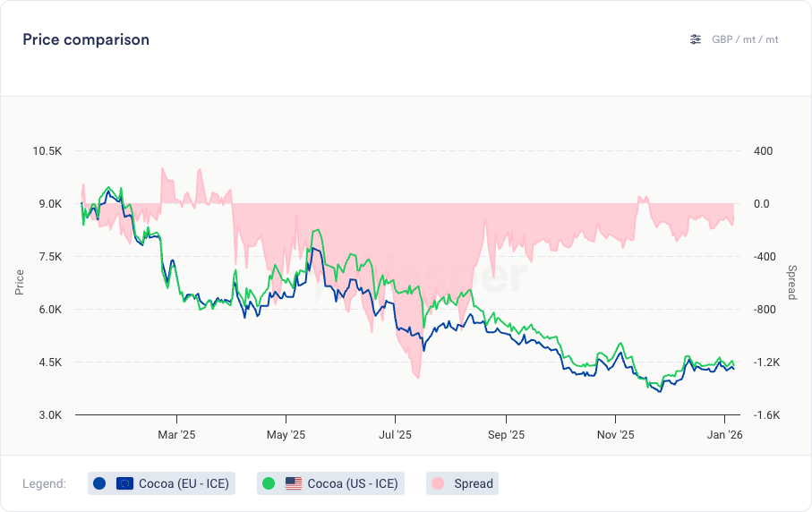Click the Price comparison title
This screenshot has height=512, width=812.
click(86, 39)
